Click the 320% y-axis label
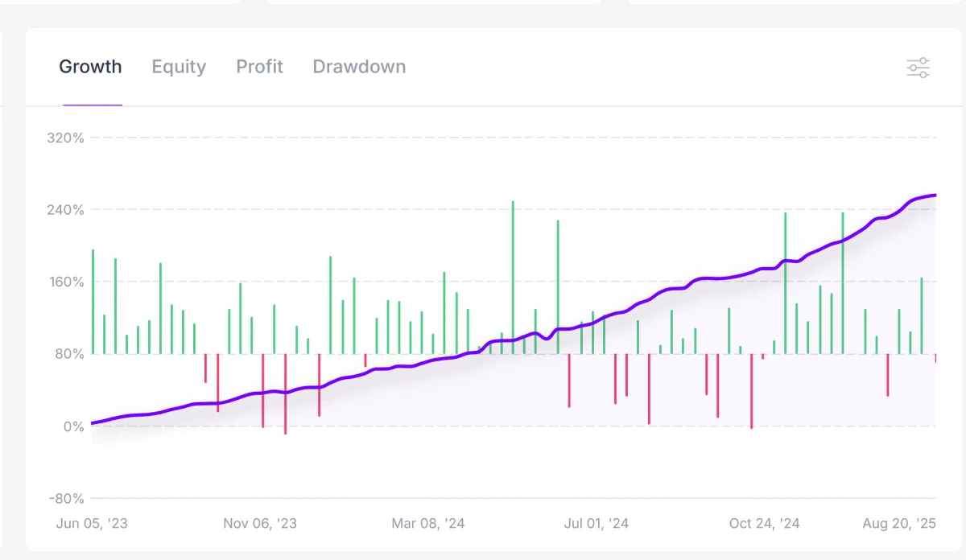The height and width of the screenshot is (560, 966). tap(65, 138)
